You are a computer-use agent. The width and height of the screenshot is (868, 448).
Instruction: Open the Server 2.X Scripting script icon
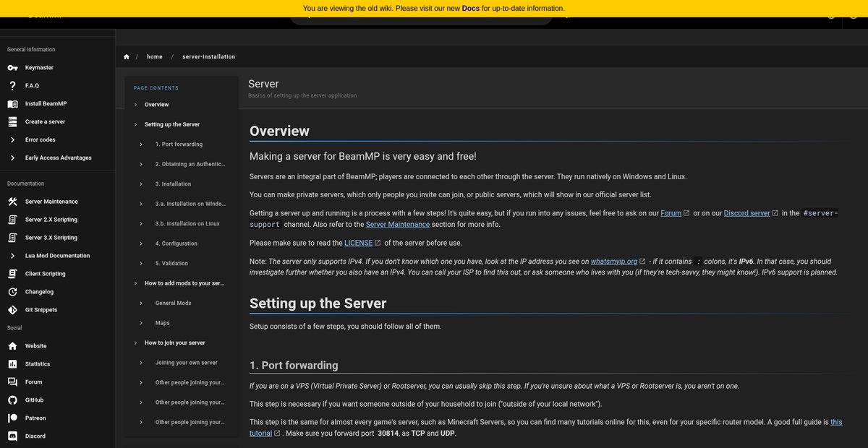click(12, 220)
